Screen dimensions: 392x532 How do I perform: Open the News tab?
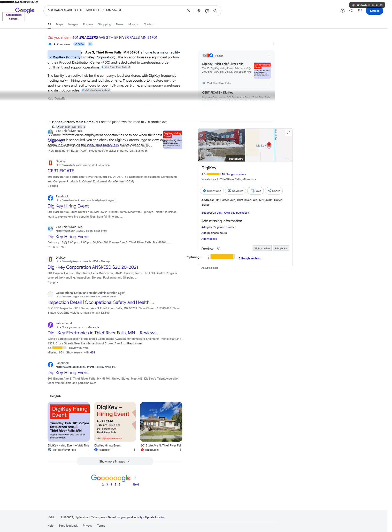tap(120, 24)
